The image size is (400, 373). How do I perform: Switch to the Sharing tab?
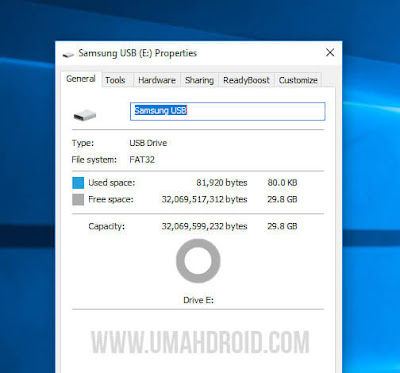coord(199,80)
